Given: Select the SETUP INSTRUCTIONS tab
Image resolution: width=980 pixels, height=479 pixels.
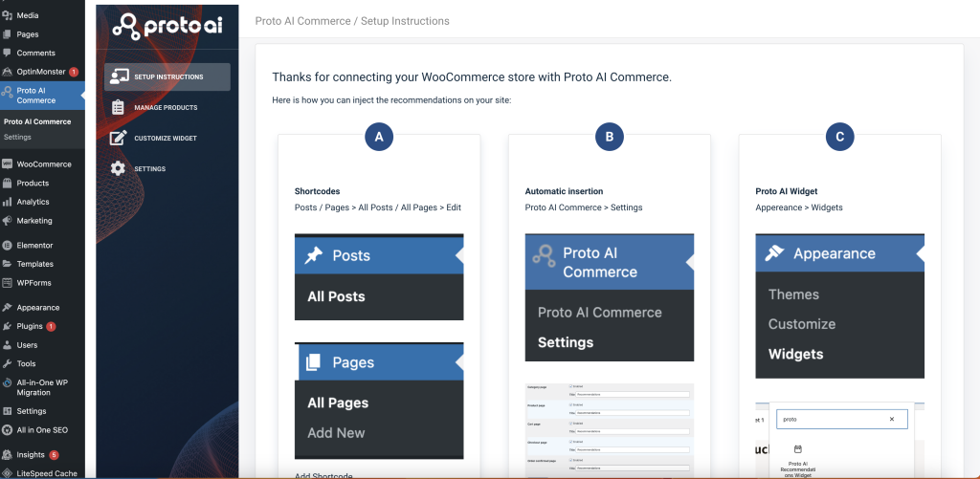Looking at the screenshot, I should 167,76.
